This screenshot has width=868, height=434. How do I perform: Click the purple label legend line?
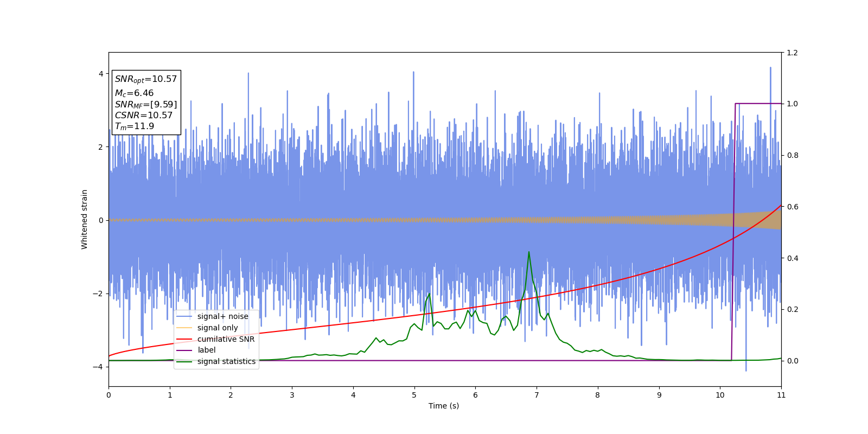click(184, 350)
